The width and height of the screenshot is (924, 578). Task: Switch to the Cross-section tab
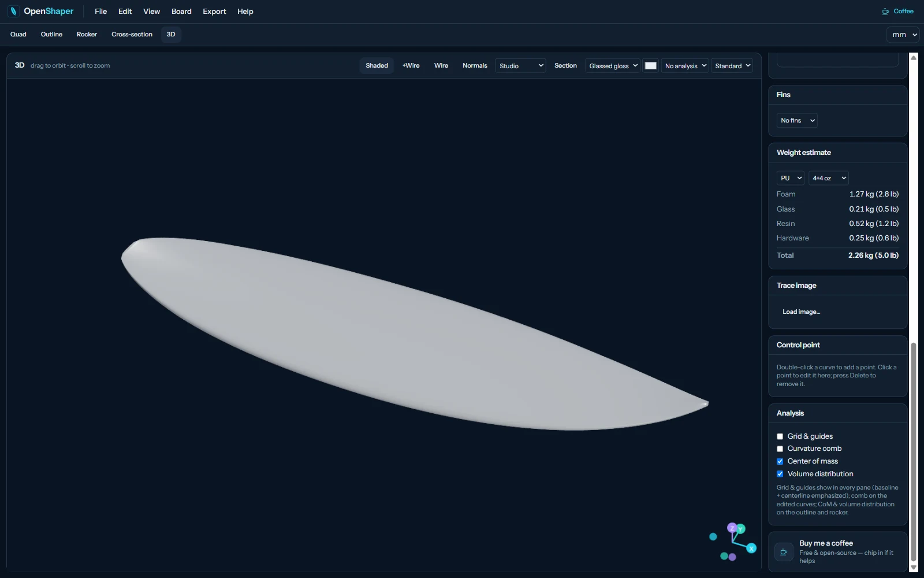[132, 34]
